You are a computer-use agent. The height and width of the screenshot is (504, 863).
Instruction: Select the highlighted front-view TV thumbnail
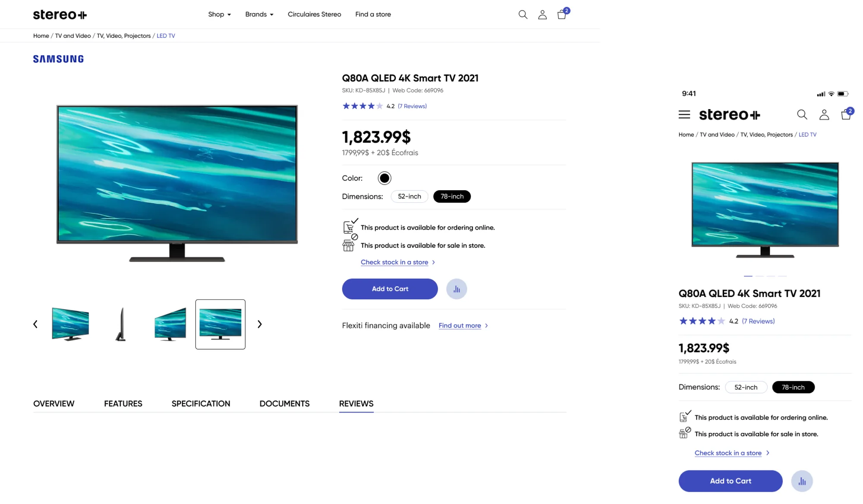tap(220, 324)
